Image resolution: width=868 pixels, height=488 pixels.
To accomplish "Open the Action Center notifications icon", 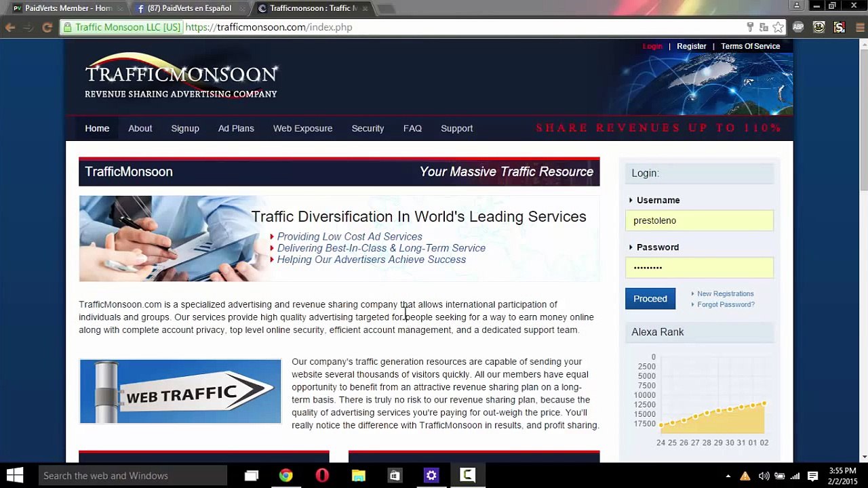I will point(813,476).
